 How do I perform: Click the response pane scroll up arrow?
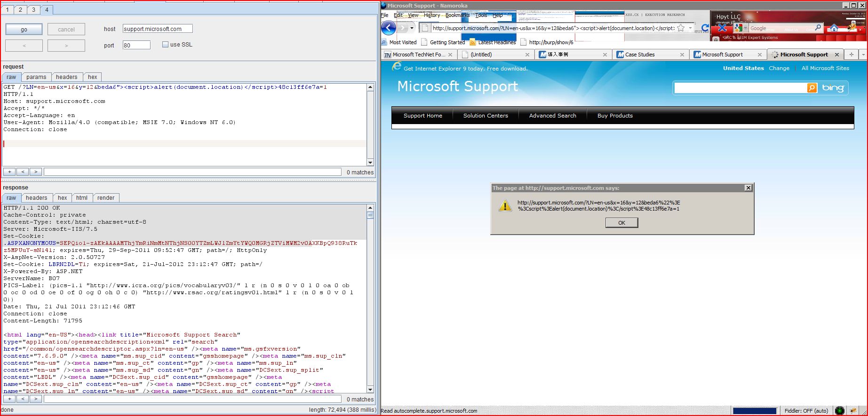click(370, 207)
